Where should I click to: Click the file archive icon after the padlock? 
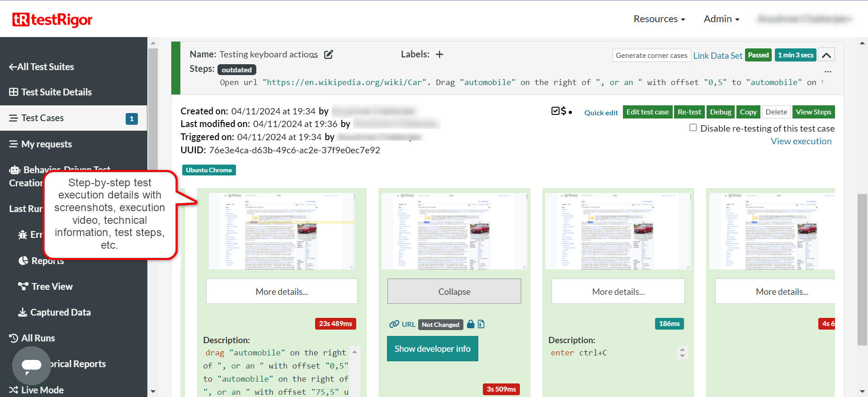coord(481,324)
